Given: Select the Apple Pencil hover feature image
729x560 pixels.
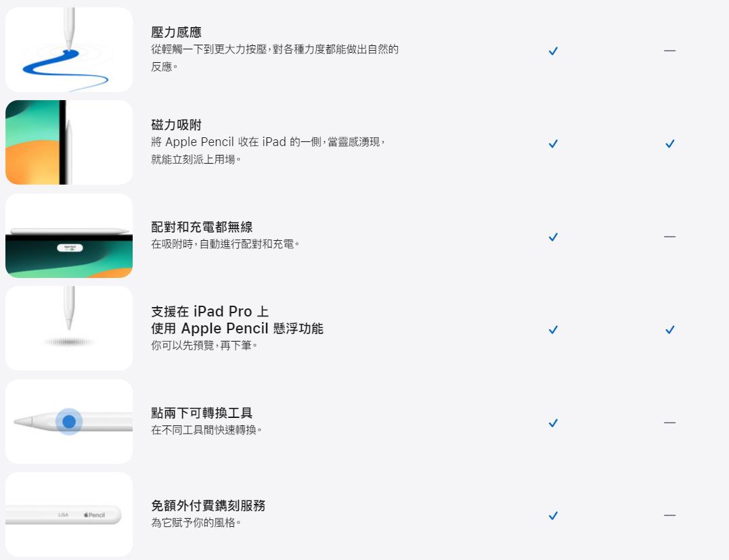Looking at the screenshot, I should (69, 328).
